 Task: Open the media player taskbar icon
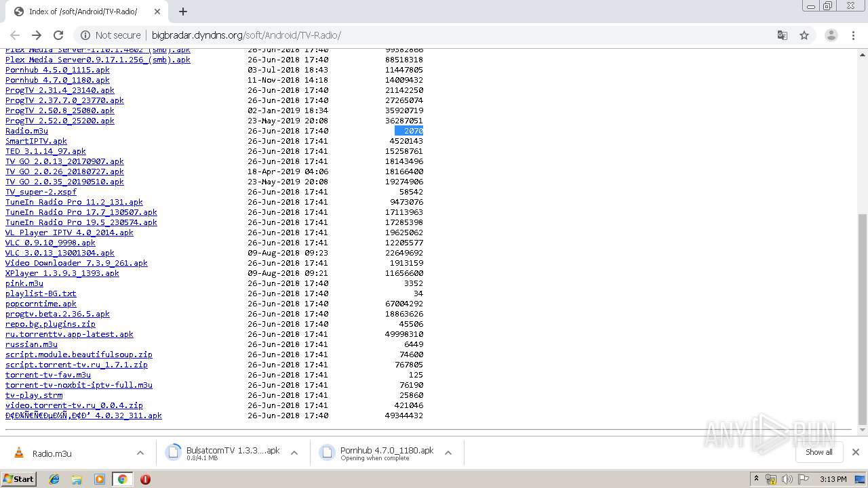[99, 479]
